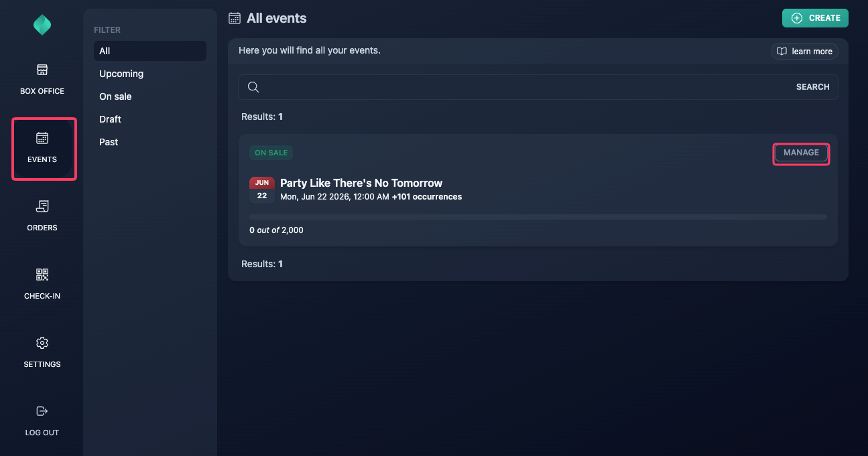Click the Log Out icon
This screenshot has width=868, height=456.
click(42, 411)
